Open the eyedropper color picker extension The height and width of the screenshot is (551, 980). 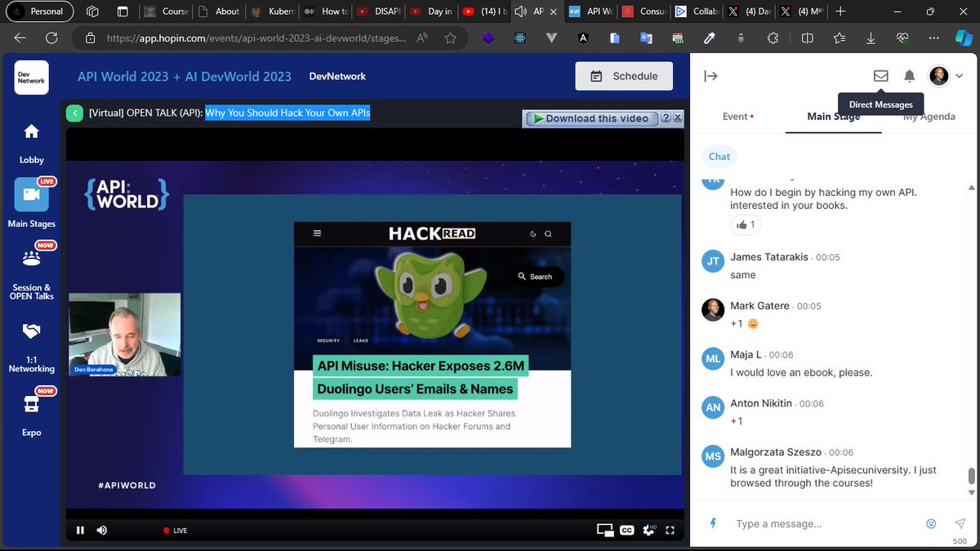click(x=710, y=38)
